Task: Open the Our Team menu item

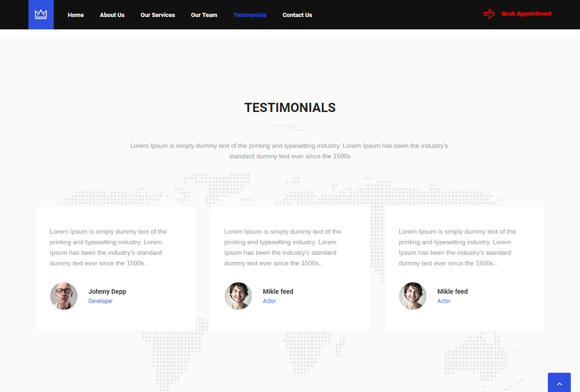Action: tap(204, 15)
